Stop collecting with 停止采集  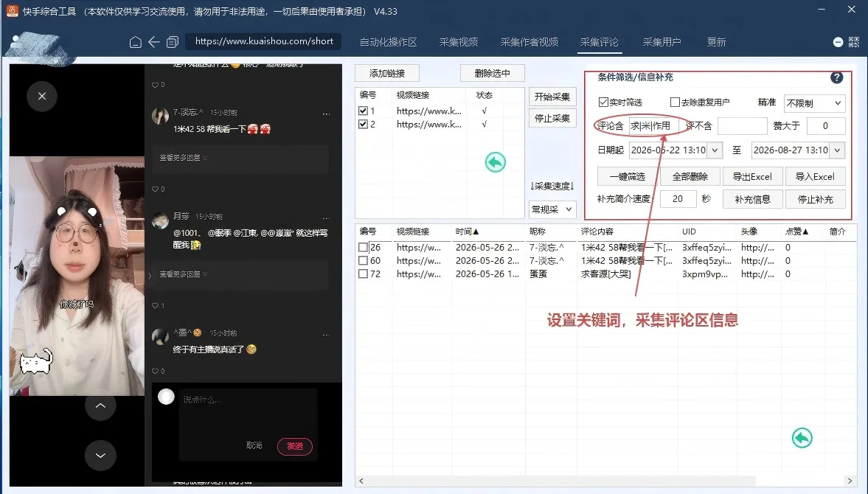pyautogui.click(x=552, y=119)
